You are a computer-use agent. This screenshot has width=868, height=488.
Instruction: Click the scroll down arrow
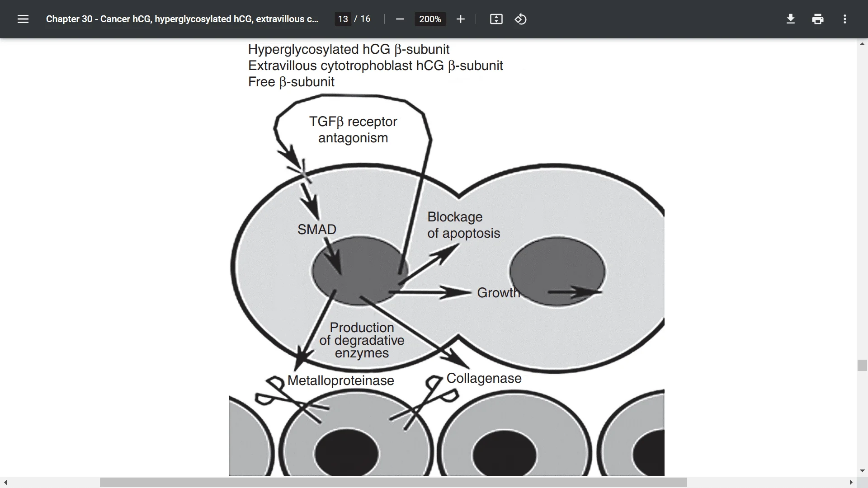click(x=862, y=471)
